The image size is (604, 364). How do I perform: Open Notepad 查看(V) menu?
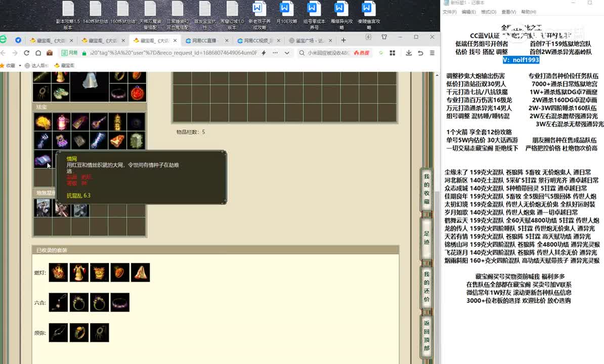coord(508,12)
